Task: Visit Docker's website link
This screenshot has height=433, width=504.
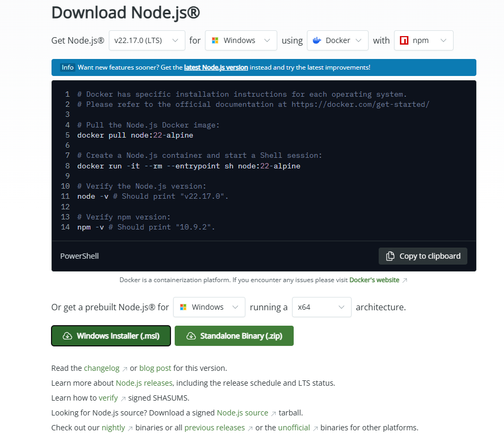Action: click(x=374, y=279)
